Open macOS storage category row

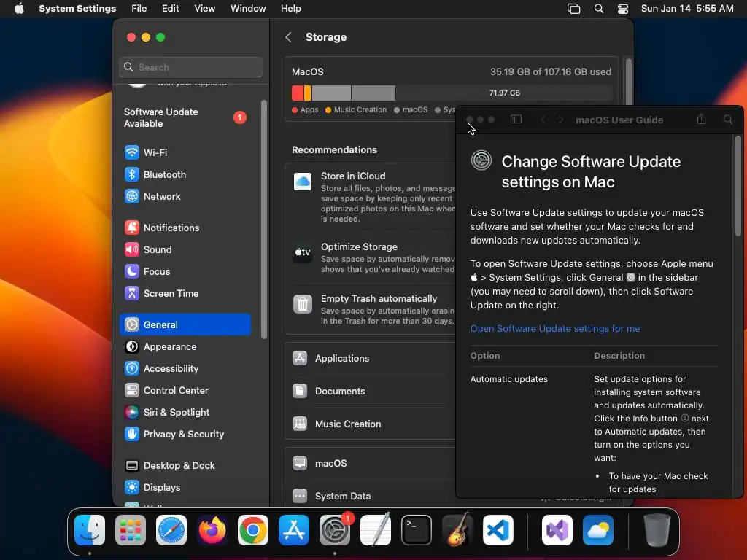point(371,463)
